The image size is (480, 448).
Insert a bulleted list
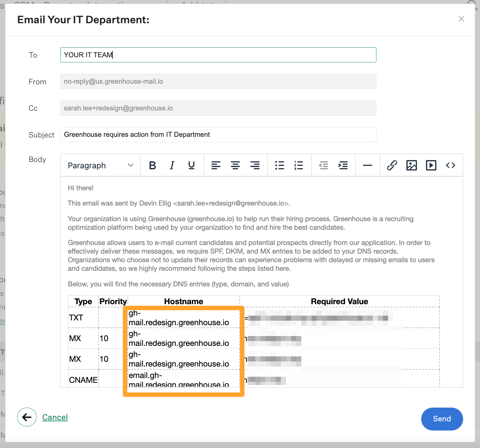[279, 165]
